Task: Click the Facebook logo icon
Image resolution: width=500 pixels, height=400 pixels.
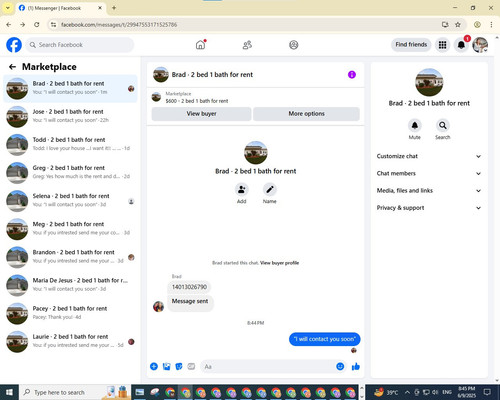Action: pyautogui.click(x=14, y=45)
